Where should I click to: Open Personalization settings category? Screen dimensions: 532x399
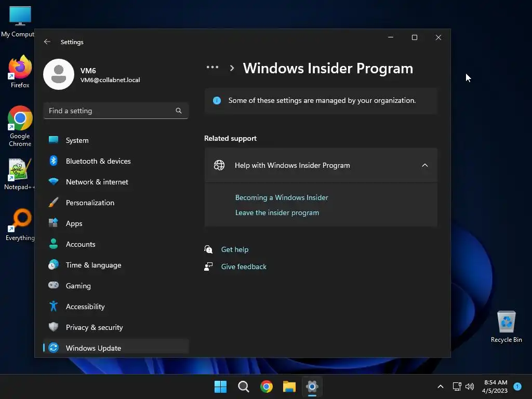(x=116, y=203)
